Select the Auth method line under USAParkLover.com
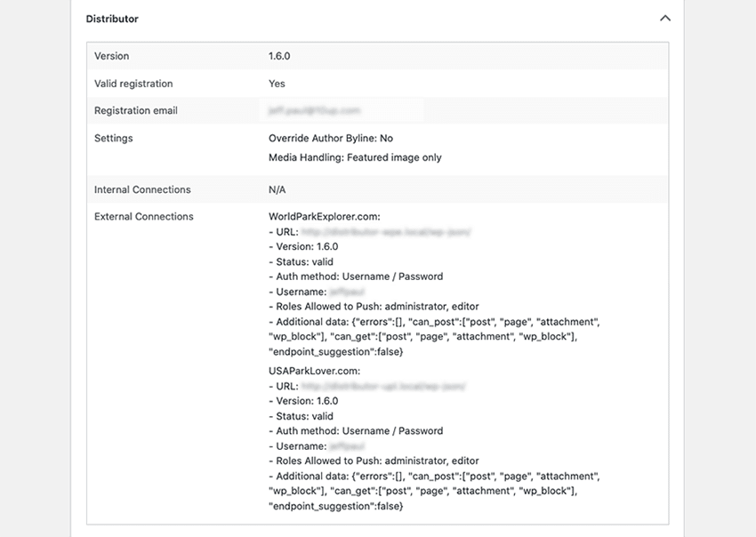The height and width of the screenshot is (537, 756). tap(356, 431)
